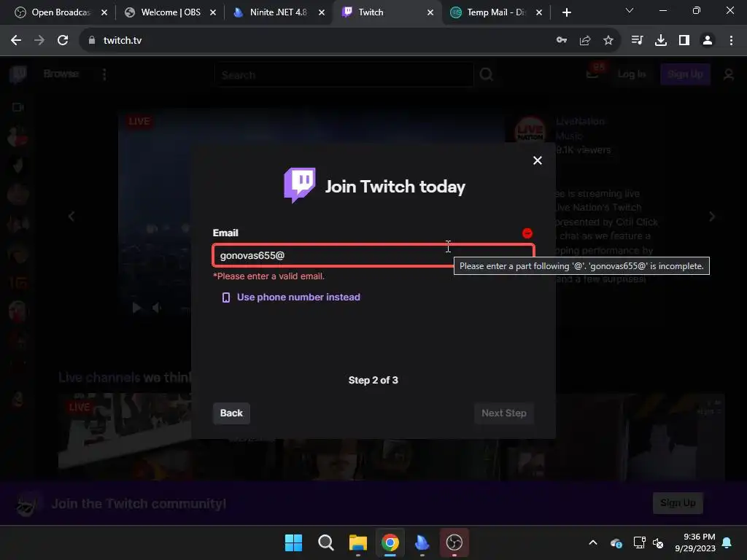Mute the featured stream volume
Image resolution: width=747 pixels, height=560 pixels.
[157, 308]
